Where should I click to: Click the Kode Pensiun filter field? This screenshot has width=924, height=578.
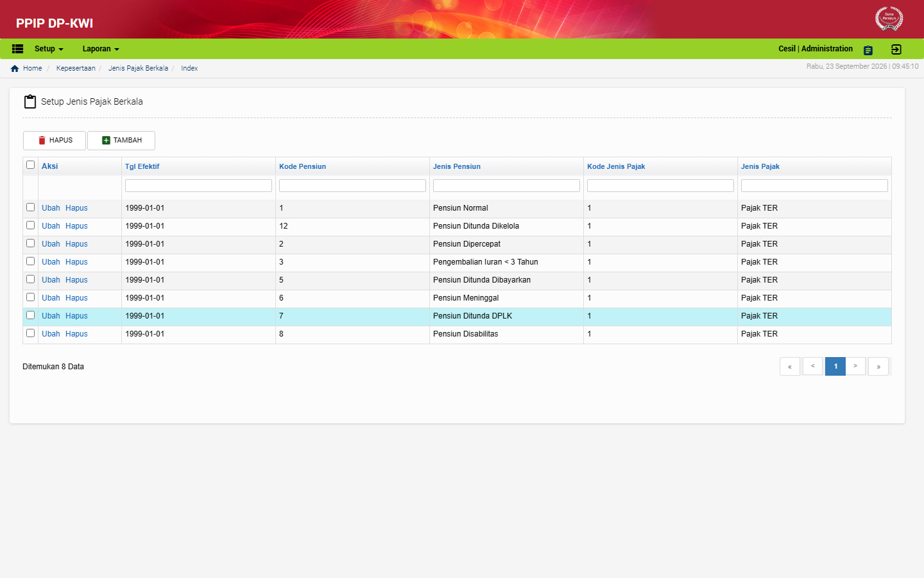[352, 186]
